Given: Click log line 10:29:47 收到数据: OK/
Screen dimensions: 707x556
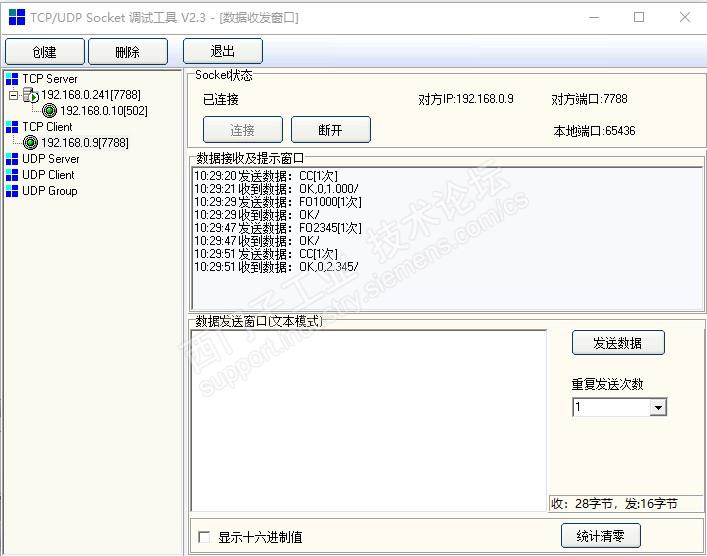Looking at the screenshot, I should 257,241.
